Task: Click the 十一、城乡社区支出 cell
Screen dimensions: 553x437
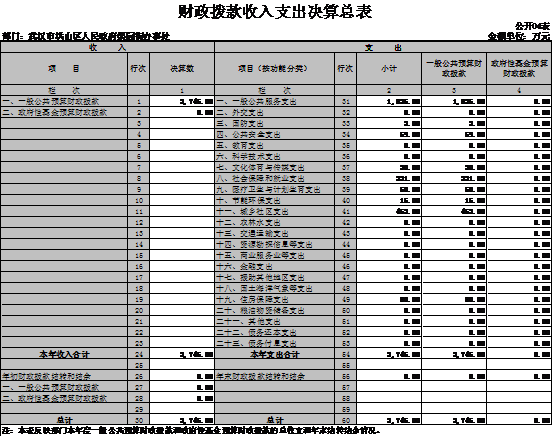Action: pyautogui.click(x=274, y=211)
